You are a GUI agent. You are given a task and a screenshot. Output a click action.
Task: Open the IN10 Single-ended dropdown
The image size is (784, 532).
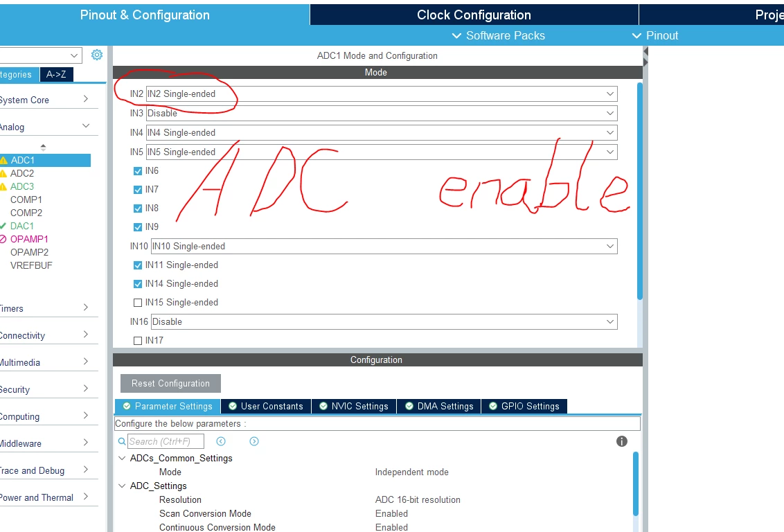pyautogui.click(x=384, y=246)
